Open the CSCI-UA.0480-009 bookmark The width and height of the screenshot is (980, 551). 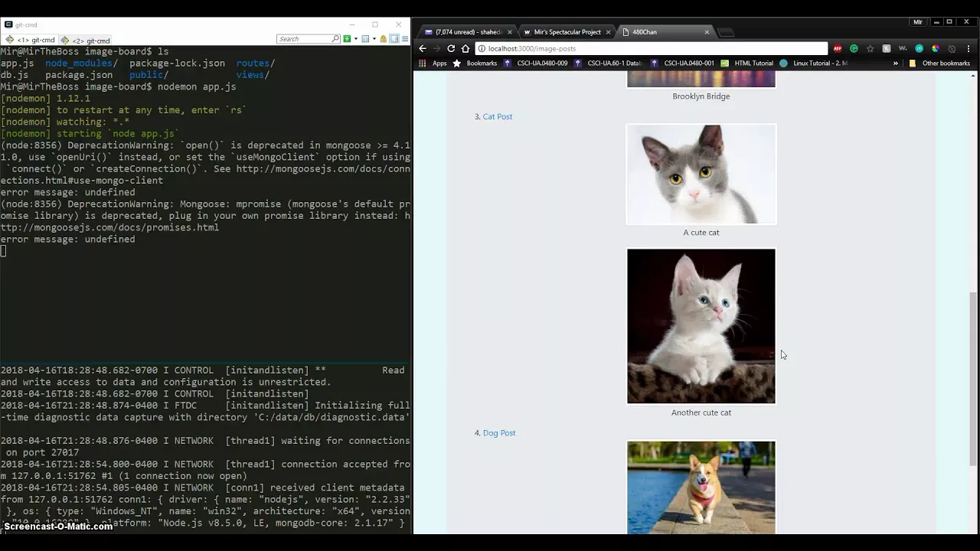(x=536, y=64)
